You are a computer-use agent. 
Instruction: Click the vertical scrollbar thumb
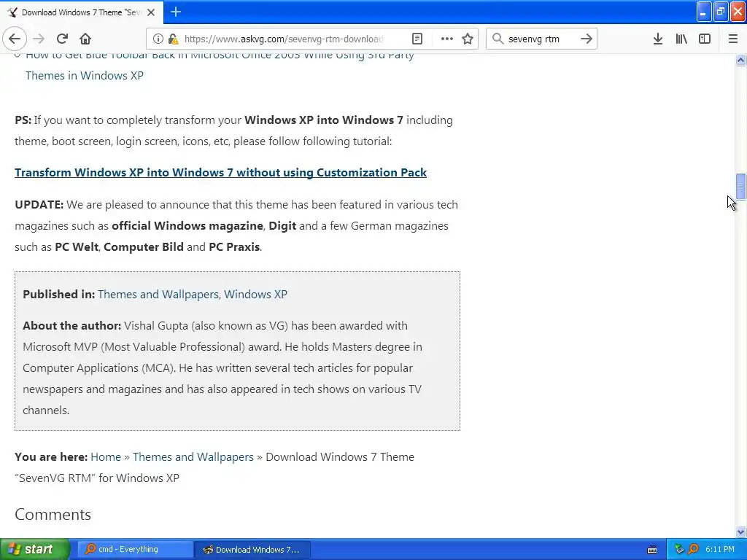[x=740, y=186]
